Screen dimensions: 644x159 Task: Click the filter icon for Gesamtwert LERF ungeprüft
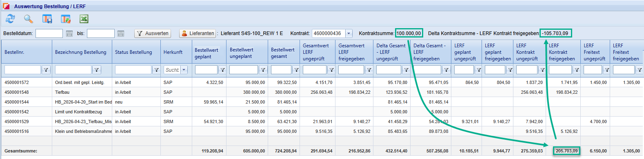(x=331, y=70)
